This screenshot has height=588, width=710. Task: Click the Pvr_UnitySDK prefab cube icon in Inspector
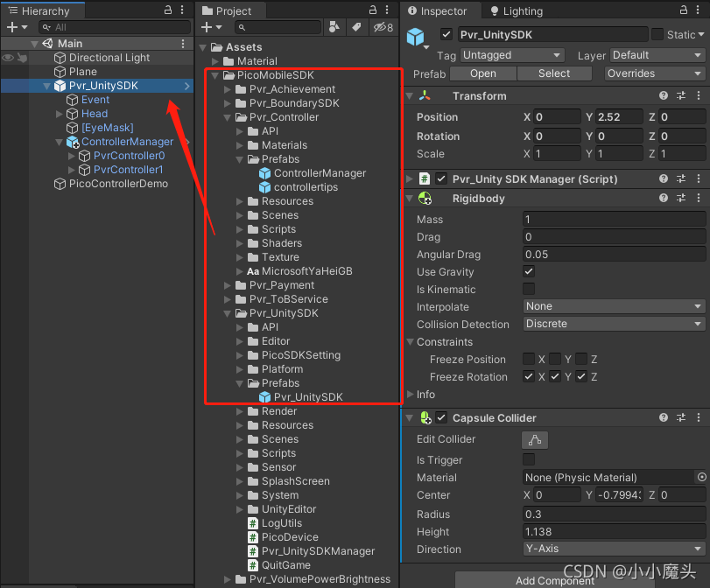[x=415, y=37]
